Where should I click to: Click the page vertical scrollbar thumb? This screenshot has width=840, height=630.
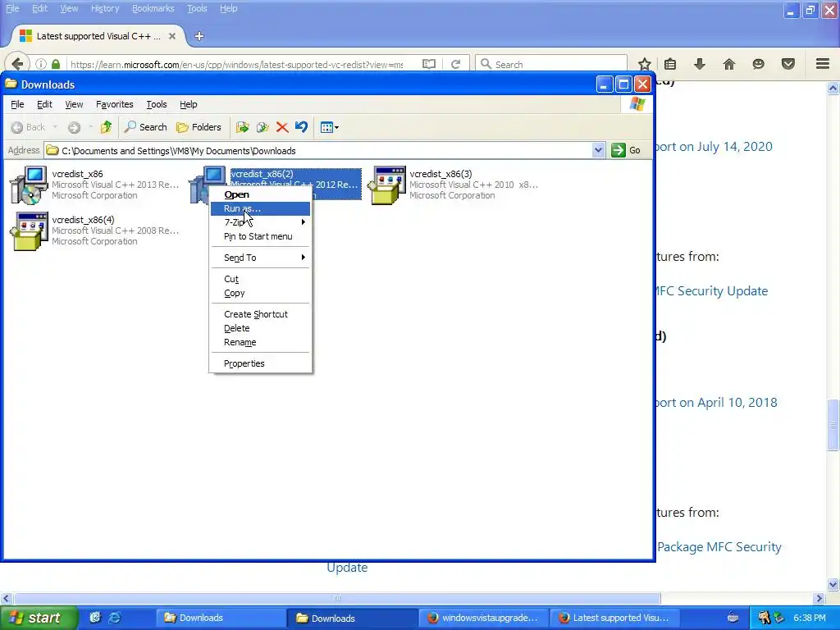tap(833, 425)
